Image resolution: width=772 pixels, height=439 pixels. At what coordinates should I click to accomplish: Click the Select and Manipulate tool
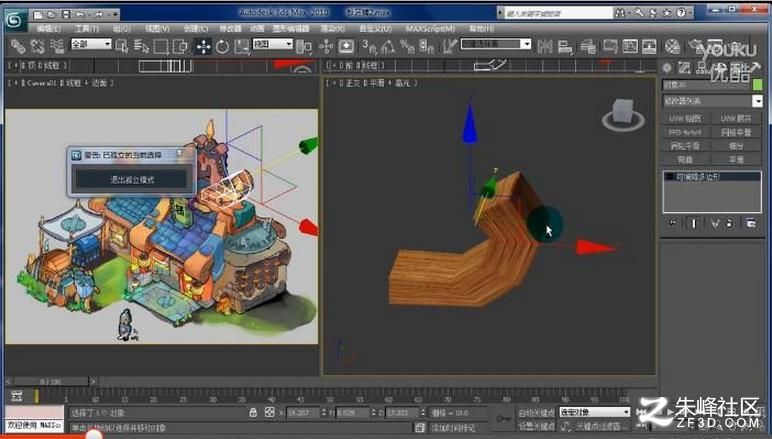(x=326, y=46)
